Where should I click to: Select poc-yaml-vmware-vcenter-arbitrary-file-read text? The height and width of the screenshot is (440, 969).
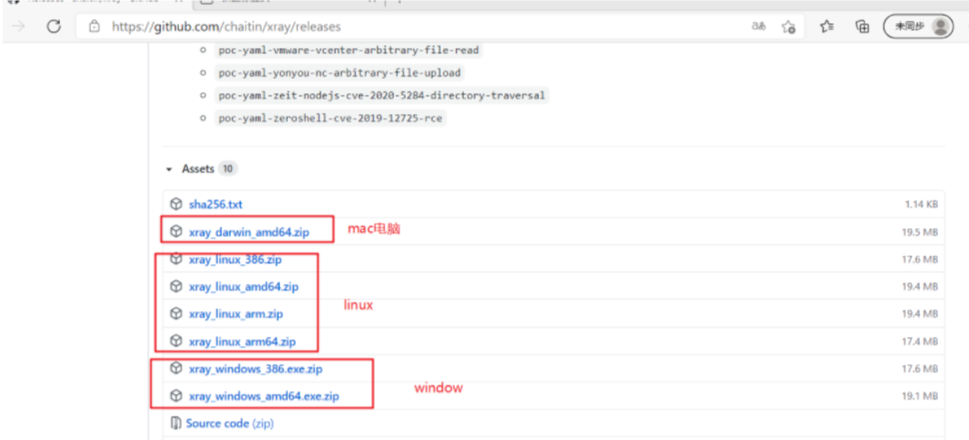(349, 51)
